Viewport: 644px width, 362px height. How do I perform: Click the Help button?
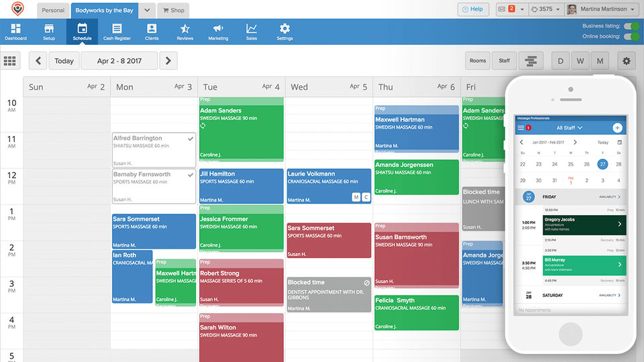tap(473, 9)
